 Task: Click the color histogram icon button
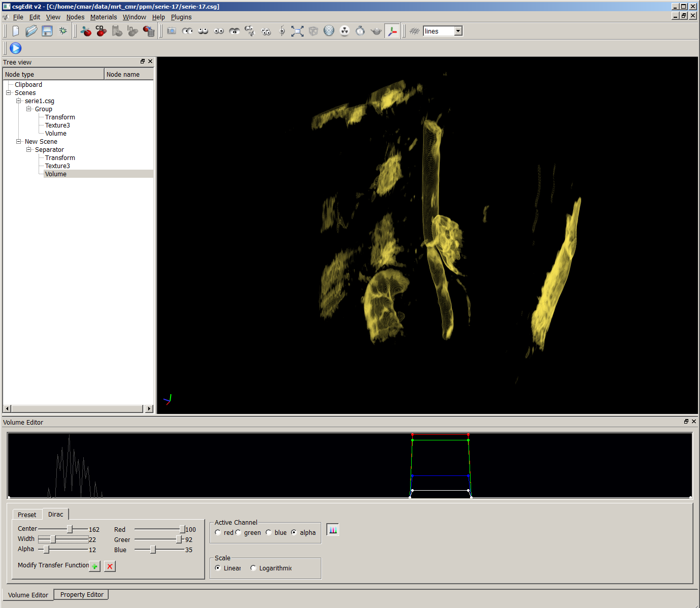[332, 530]
